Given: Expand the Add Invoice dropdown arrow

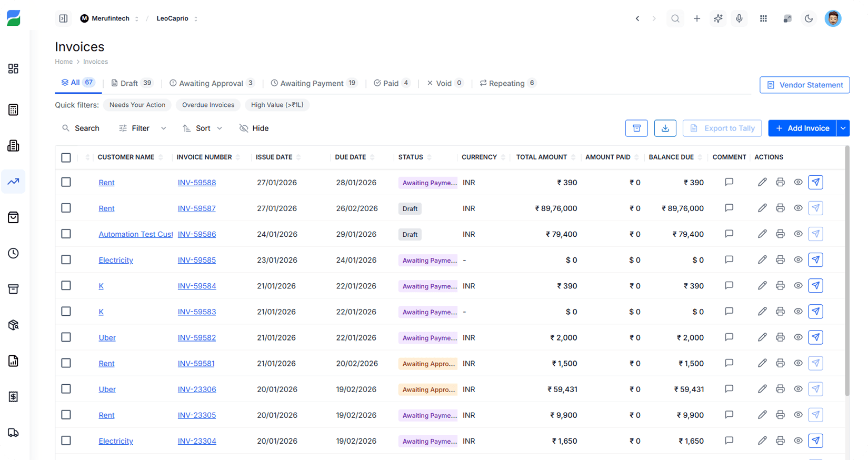Looking at the screenshot, I should tap(843, 128).
